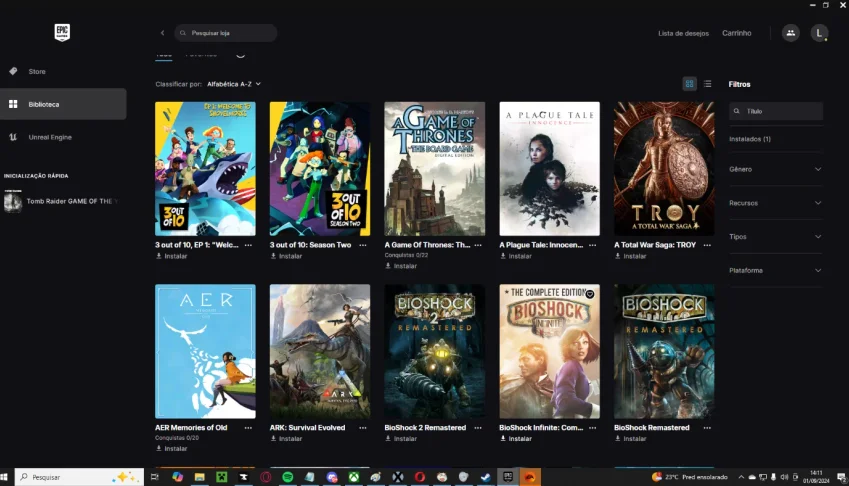This screenshot has height=486, width=849.
Task: Expand the Gênero filter
Action: [775, 169]
